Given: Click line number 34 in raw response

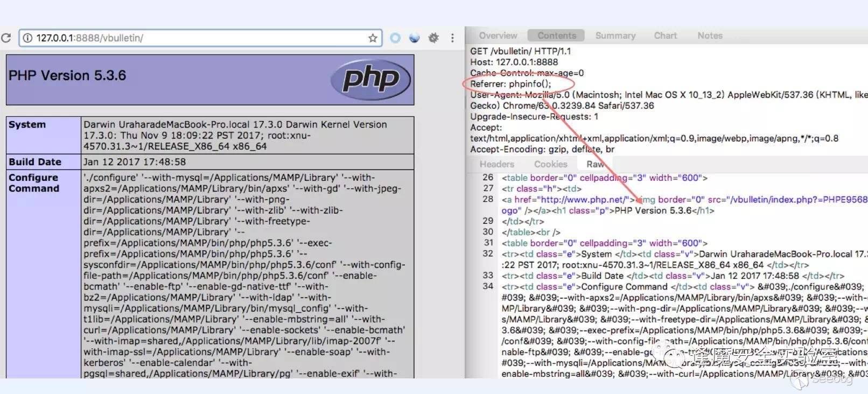Looking at the screenshot, I should [x=488, y=286].
